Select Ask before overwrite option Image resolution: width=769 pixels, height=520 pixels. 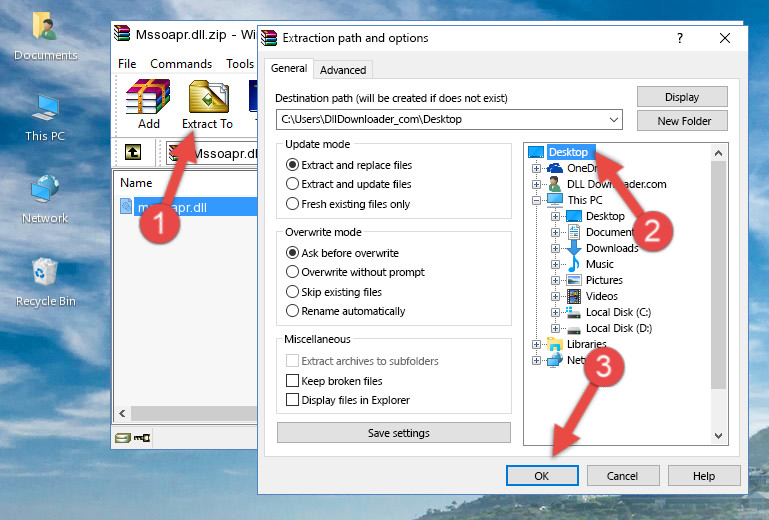[342, 253]
